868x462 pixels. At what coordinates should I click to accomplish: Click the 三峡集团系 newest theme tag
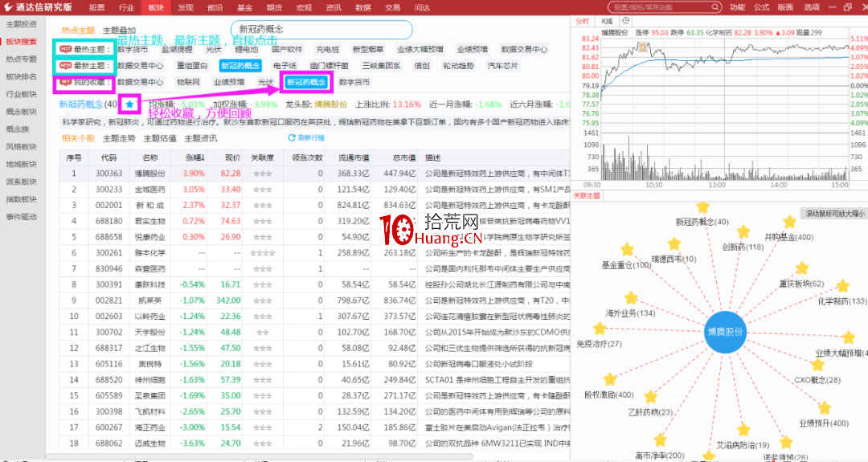tap(381, 65)
